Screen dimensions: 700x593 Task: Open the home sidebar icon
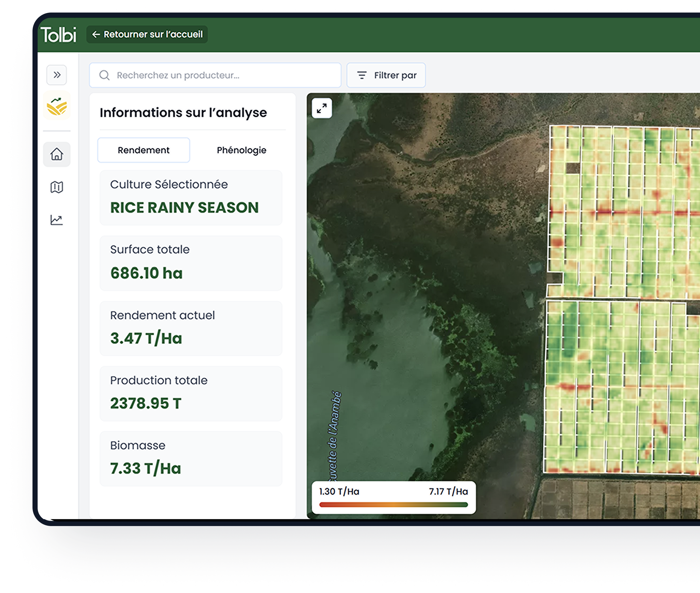(57, 154)
